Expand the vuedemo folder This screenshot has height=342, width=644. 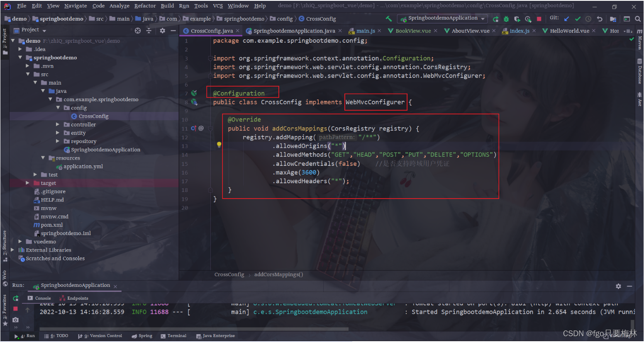[x=20, y=241]
